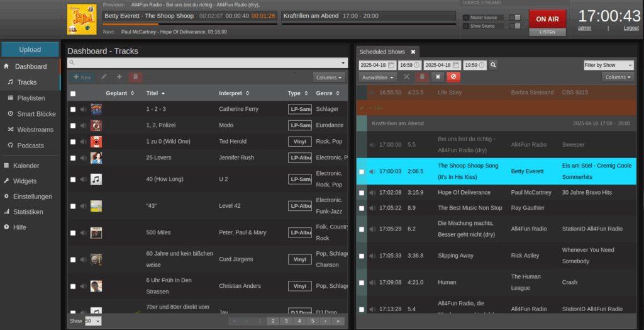
Task: Tick checkbox for 6 Uhr Früh In Den Strassen
Action: [x=73, y=287]
